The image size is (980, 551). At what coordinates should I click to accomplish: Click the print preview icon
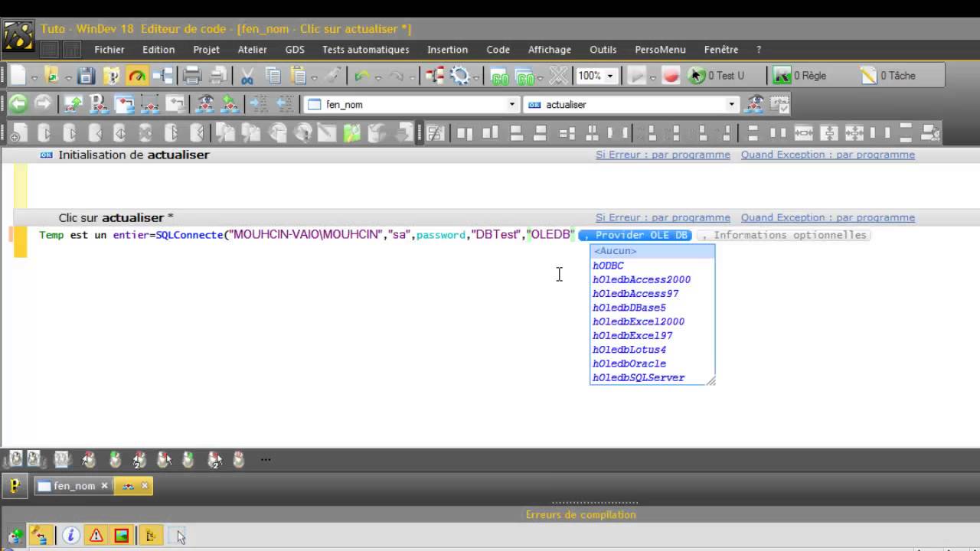point(217,75)
